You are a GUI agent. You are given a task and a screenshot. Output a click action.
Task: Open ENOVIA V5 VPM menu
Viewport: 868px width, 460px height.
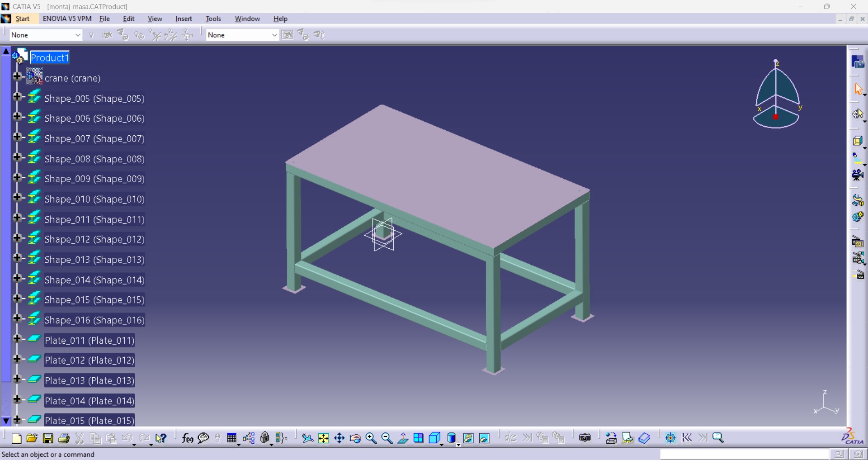pyautogui.click(x=67, y=19)
